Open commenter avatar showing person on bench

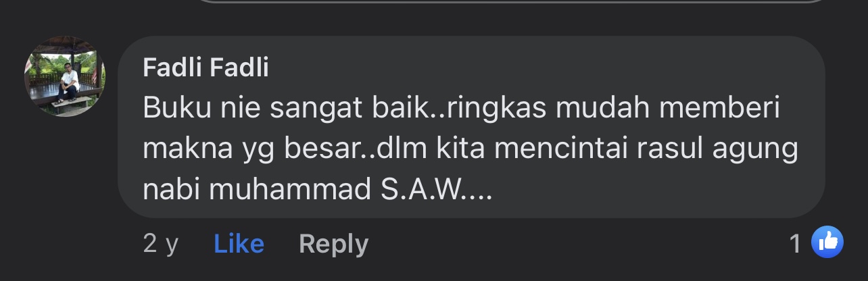[65, 76]
